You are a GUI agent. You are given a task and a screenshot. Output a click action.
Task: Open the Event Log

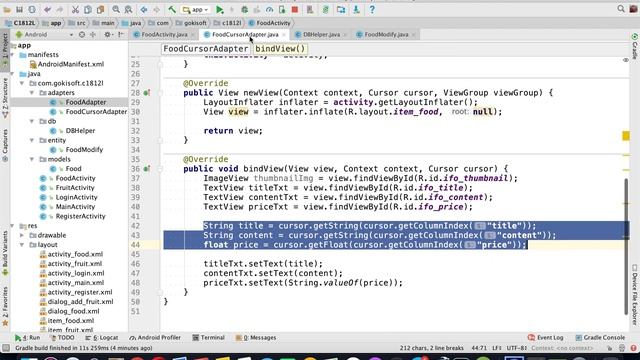click(x=545, y=338)
